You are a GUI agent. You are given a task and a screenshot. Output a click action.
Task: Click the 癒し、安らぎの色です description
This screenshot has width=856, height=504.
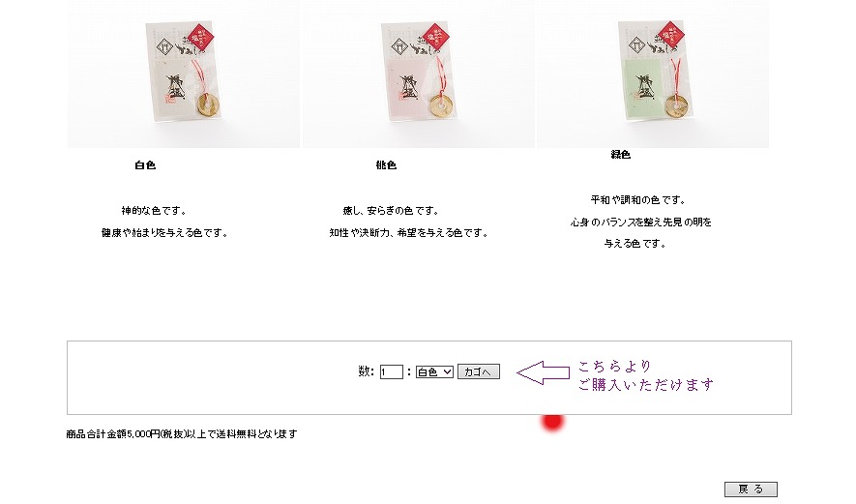(x=391, y=211)
